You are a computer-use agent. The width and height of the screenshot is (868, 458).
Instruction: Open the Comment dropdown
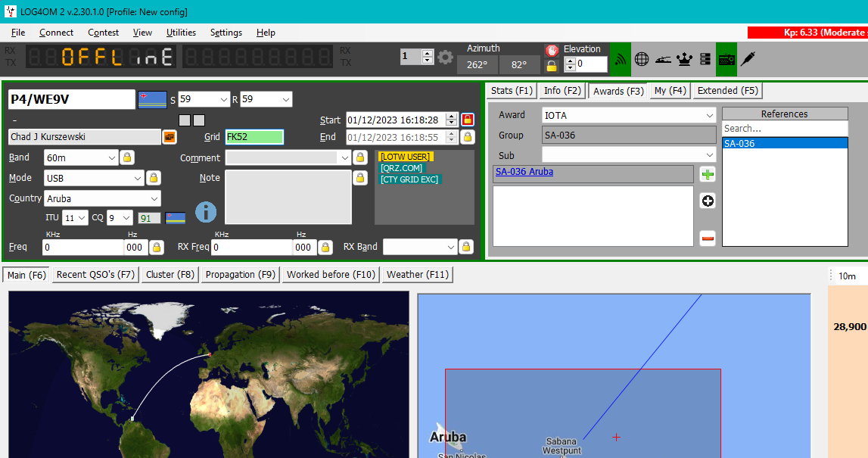tap(344, 157)
